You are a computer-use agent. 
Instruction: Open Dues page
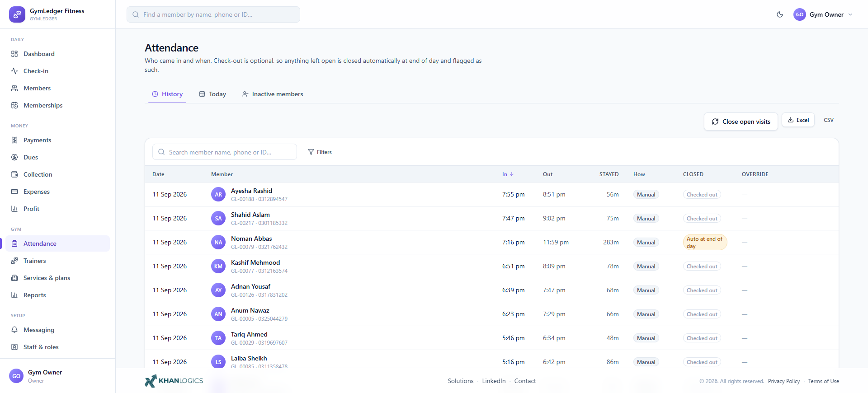[x=58, y=157]
